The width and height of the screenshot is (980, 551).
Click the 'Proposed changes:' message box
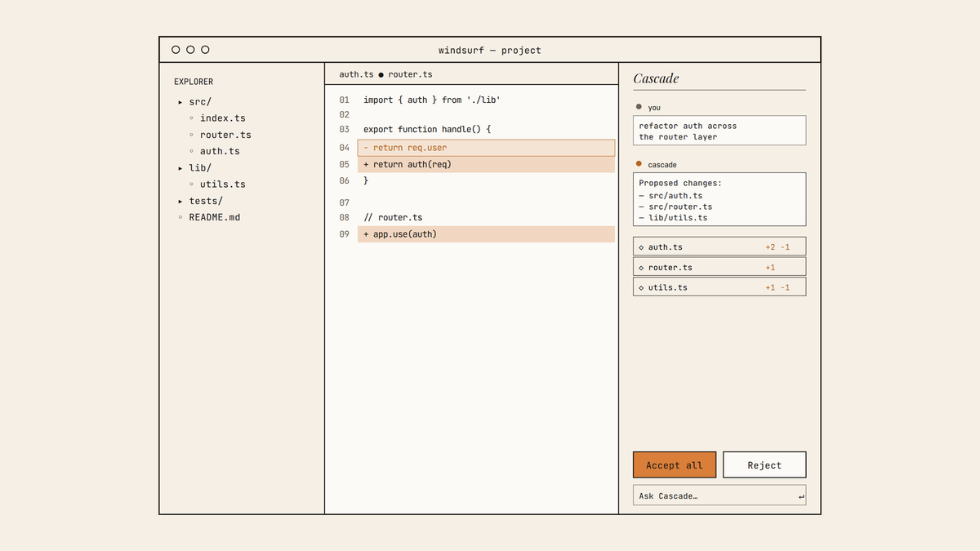pyautogui.click(x=719, y=199)
